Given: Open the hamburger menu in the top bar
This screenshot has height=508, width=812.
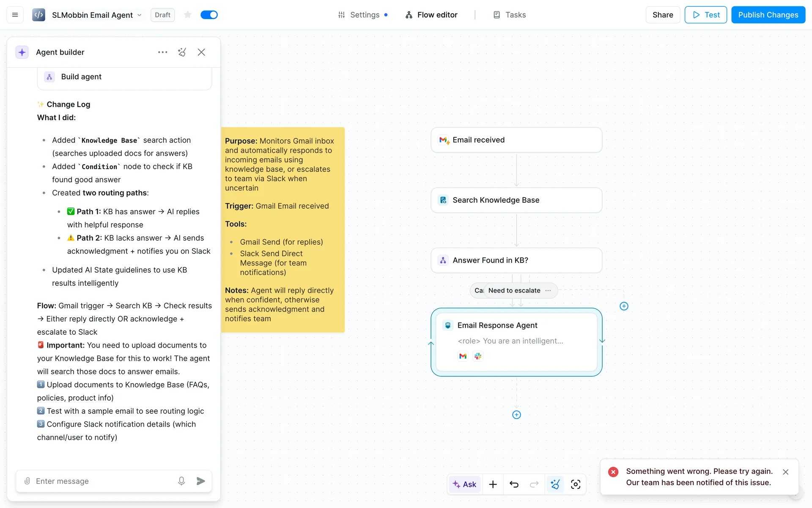Looking at the screenshot, I should click(15, 15).
